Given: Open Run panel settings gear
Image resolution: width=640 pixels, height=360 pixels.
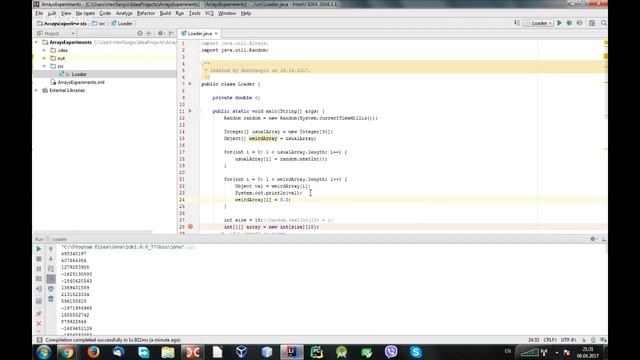Looking at the screenshot, I should point(593,239).
